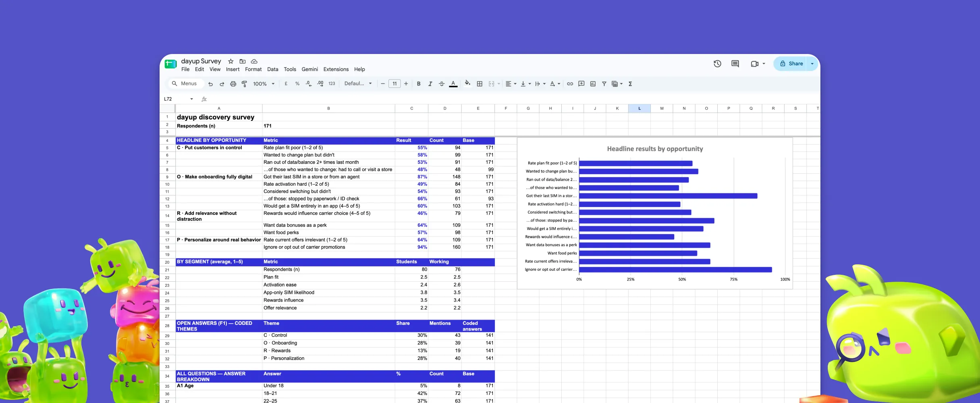Decrease font size with minus button
This screenshot has width=980, height=403.
383,84
